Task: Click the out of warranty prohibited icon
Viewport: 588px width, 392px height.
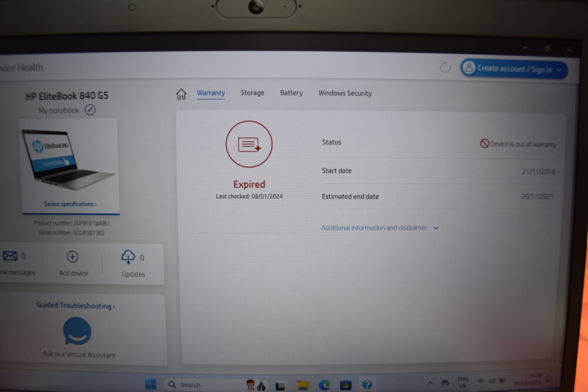Action: click(484, 143)
